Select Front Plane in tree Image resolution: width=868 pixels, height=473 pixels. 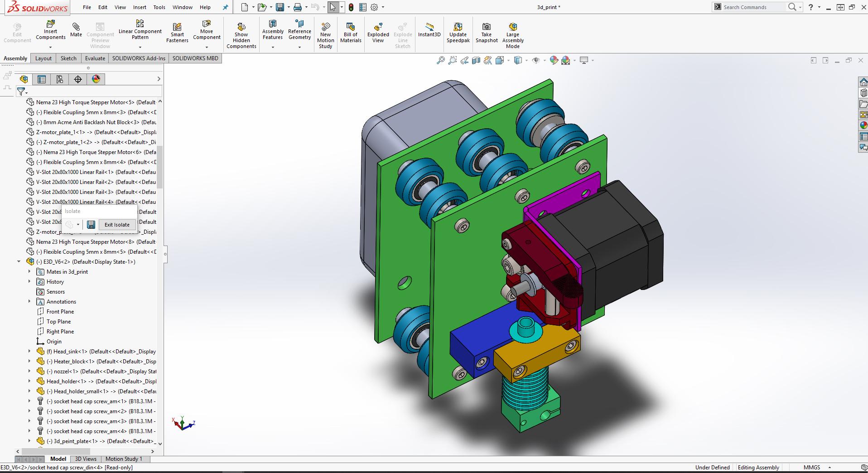point(60,311)
